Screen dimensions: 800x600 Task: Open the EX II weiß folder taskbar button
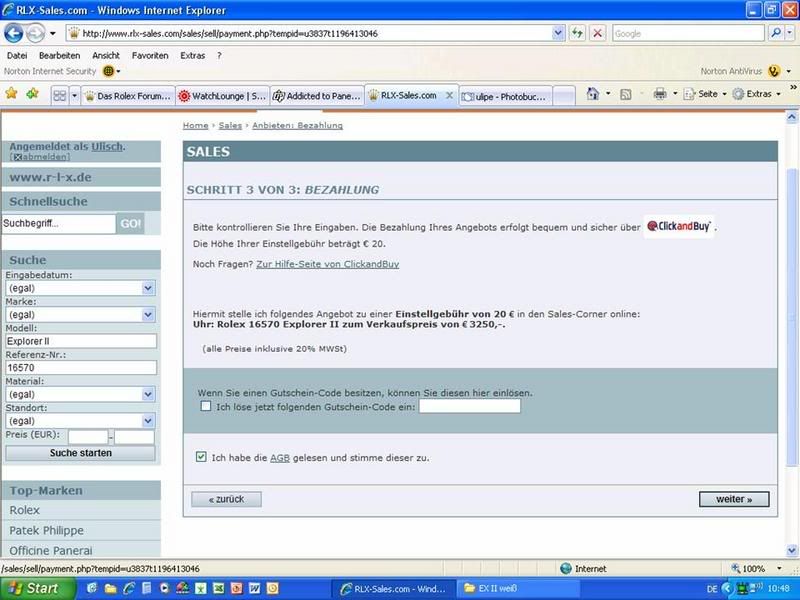[x=518, y=589]
